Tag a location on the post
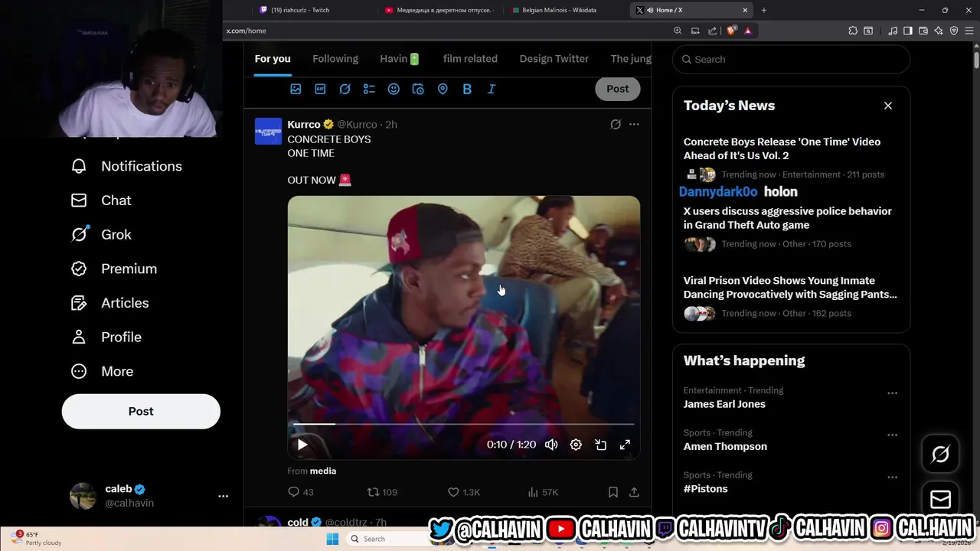The width and height of the screenshot is (980, 551). (443, 89)
